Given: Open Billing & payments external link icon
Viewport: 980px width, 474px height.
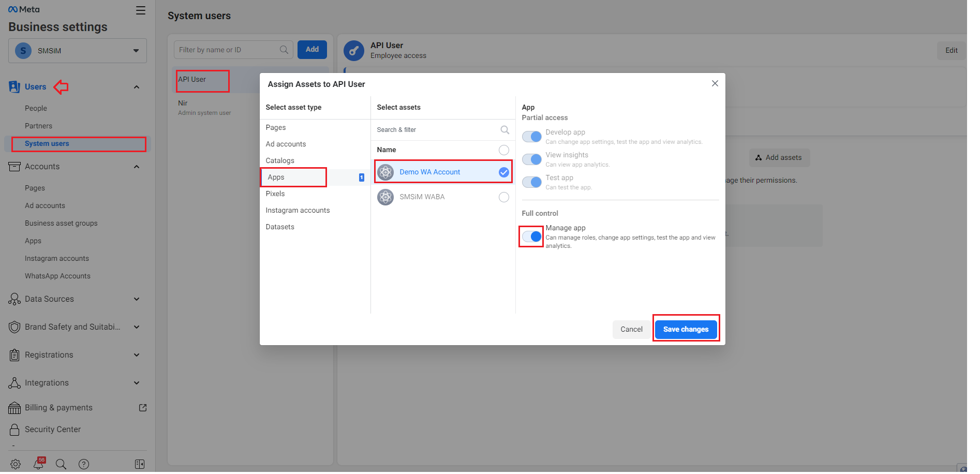Looking at the screenshot, I should point(143,408).
